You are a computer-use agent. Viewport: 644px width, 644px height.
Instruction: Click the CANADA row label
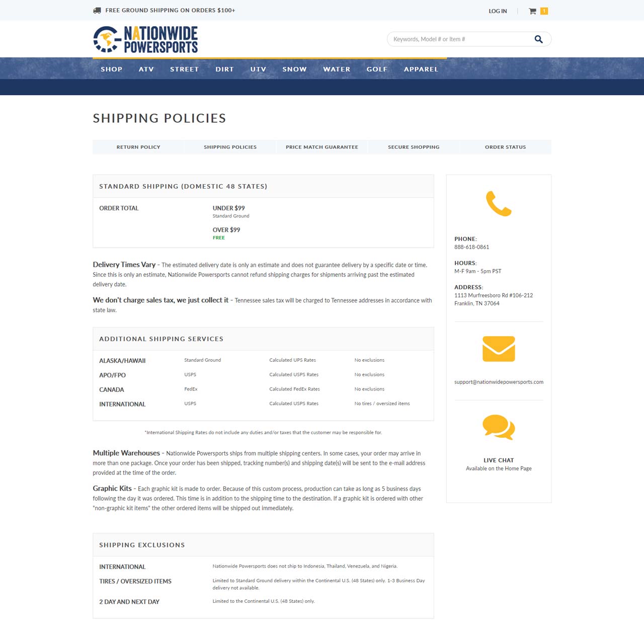click(111, 390)
